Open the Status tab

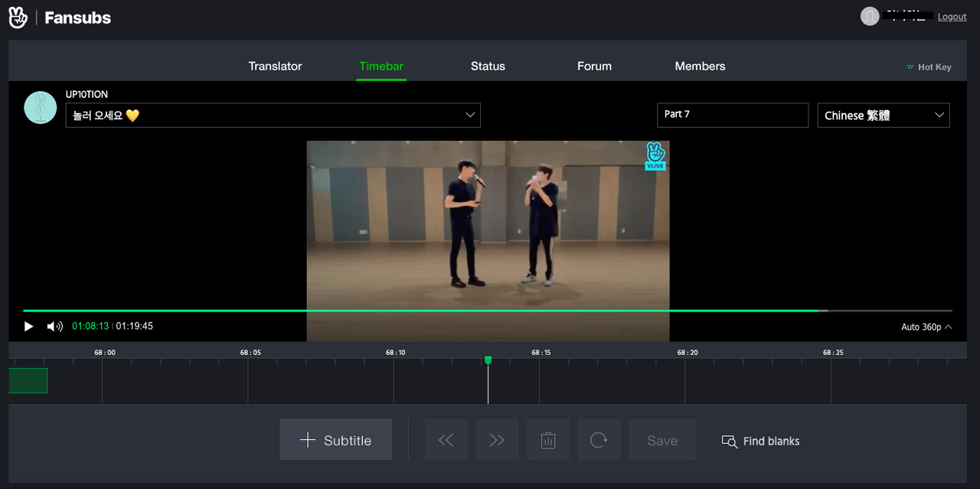(x=488, y=66)
